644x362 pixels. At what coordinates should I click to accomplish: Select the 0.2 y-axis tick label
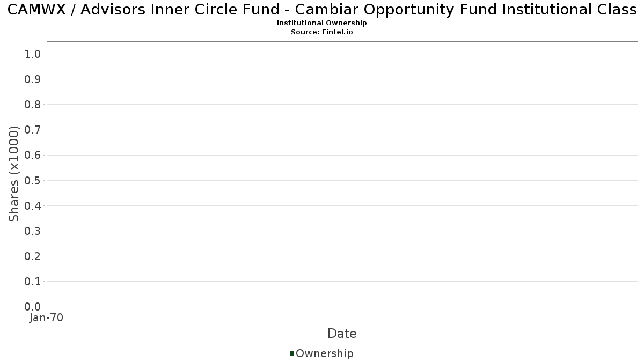pyautogui.click(x=33, y=256)
